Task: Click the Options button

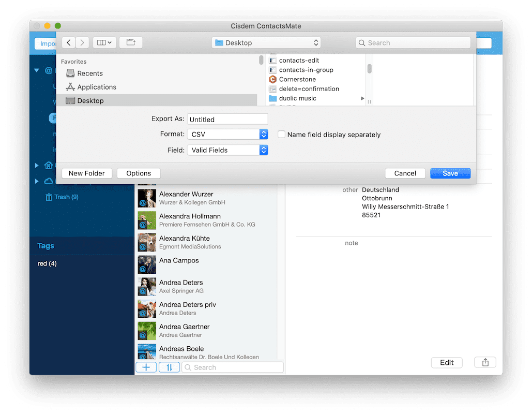Action: (139, 173)
